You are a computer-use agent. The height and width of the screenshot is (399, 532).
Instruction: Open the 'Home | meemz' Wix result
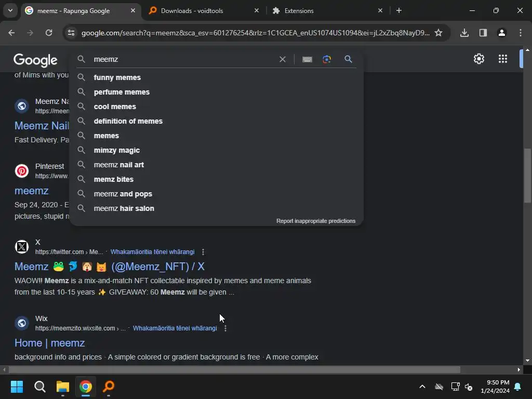49,343
